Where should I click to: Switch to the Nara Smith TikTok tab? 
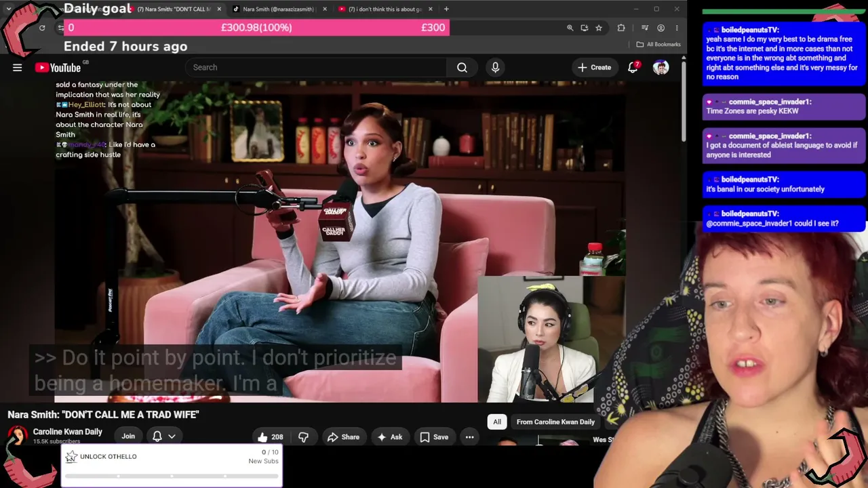(278, 9)
